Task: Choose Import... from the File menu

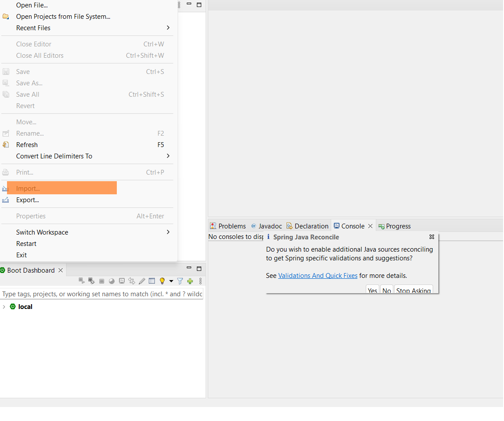Action: pyautogui.click(x=28, y=189)
